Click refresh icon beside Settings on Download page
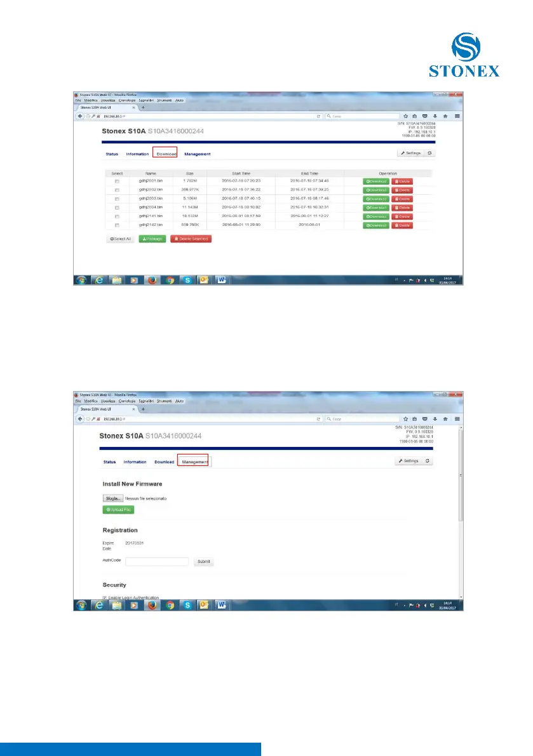The image size is (533, 756). (430, 153)
